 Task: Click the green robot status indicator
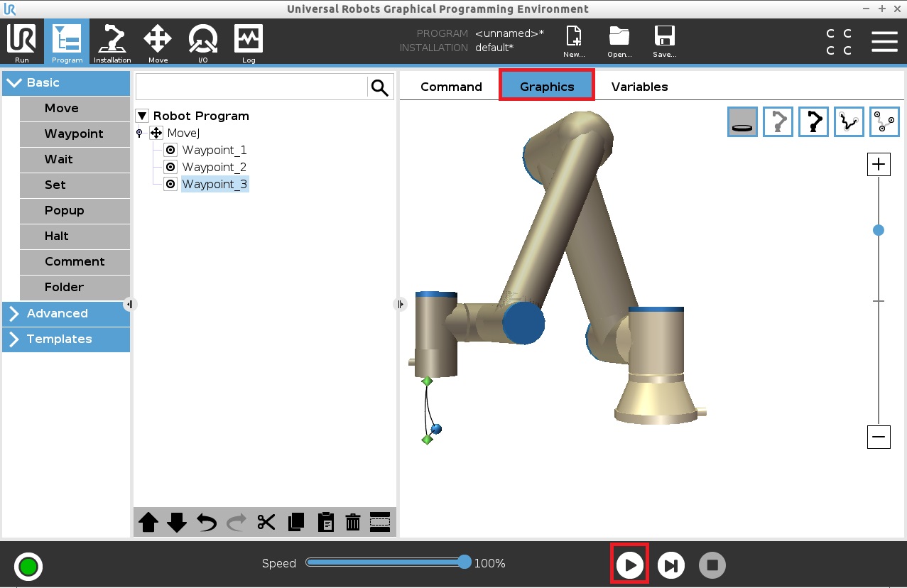[28, 567]
